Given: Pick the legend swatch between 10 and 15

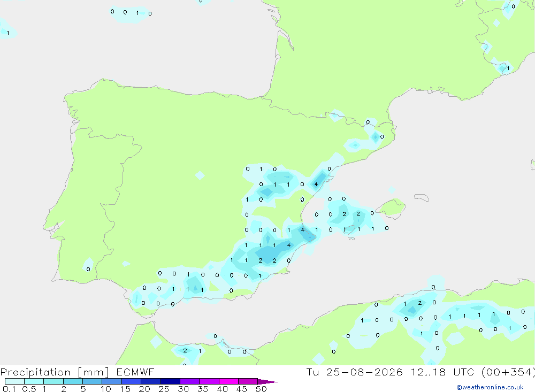Looking at the screenshot, I should (112, 381).
